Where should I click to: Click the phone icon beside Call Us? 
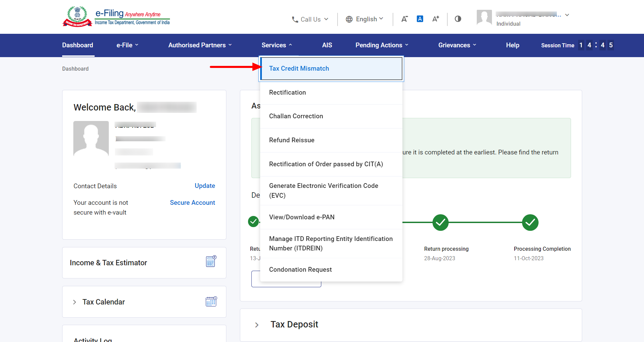295,20
